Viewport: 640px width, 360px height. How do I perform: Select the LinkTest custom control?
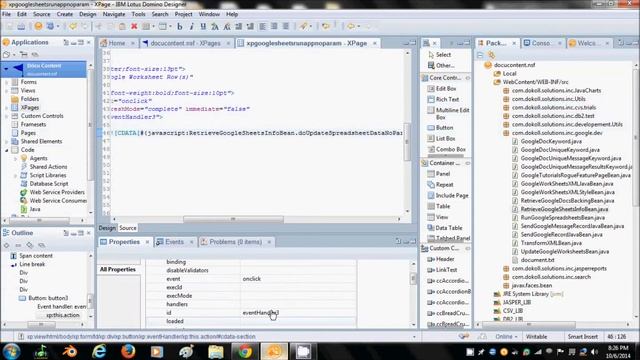(x=442, y=270)
